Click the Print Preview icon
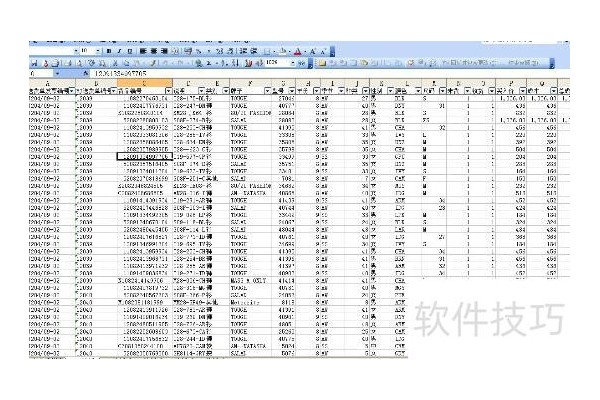This screenshot has height=400, width=600. coord(79,63)
